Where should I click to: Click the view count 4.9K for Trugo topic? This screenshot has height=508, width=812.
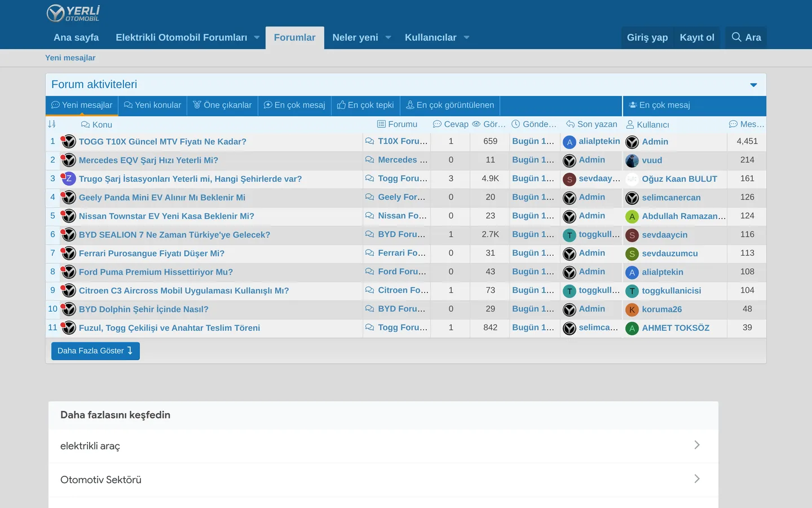coord(491,178)
